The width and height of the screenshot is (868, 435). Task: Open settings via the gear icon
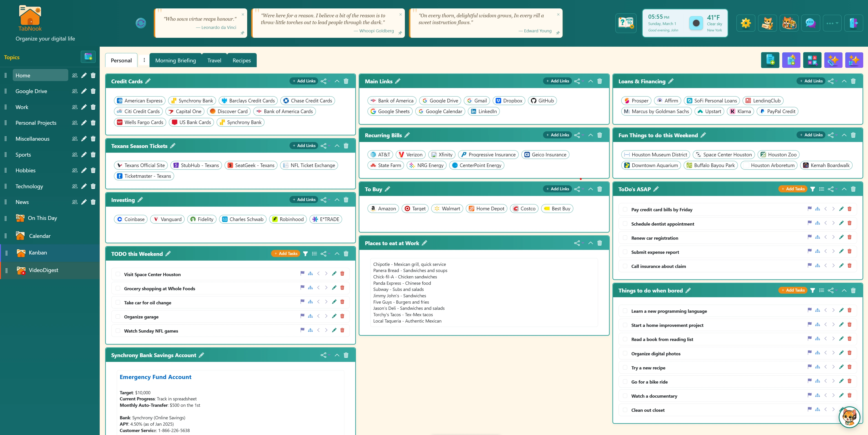coord(746,23)
